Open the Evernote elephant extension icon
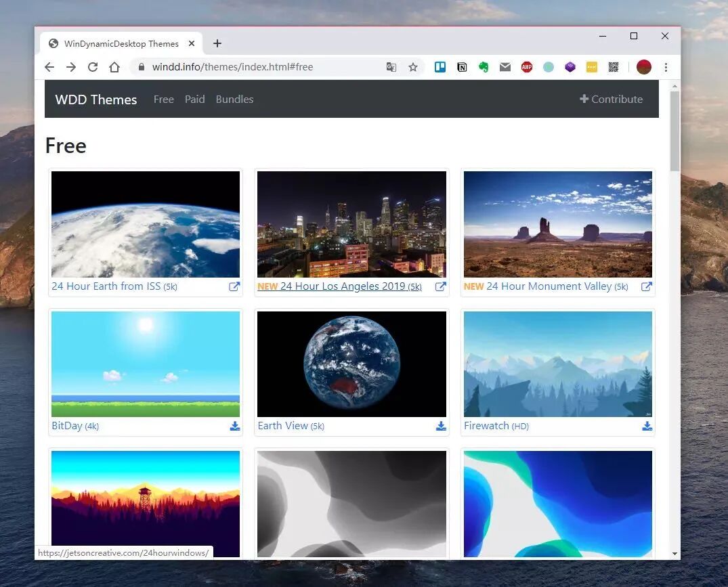728x587 pixels. tap(484, 67)
